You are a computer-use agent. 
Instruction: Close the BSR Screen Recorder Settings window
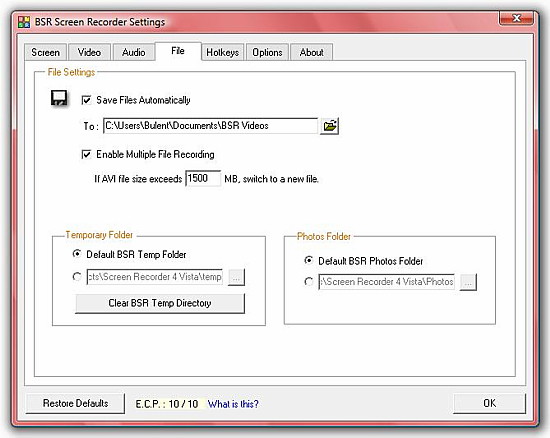(x=517, y=18)
